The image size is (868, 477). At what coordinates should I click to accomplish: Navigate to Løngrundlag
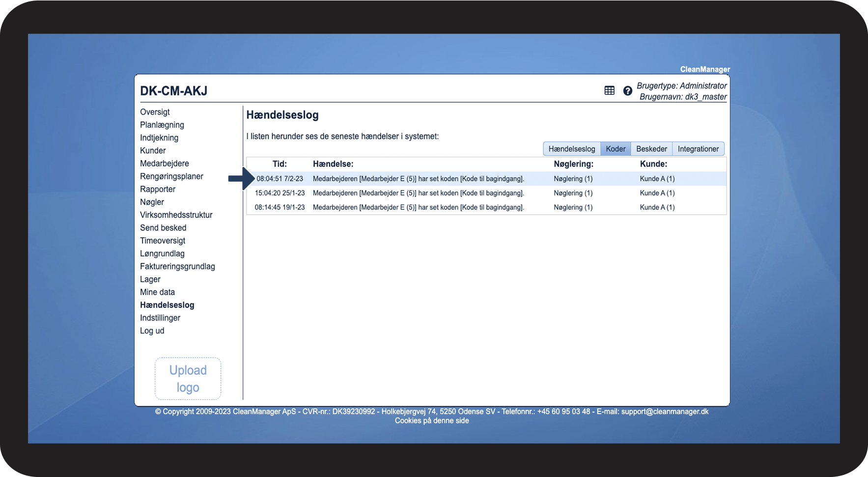point(162,253)
